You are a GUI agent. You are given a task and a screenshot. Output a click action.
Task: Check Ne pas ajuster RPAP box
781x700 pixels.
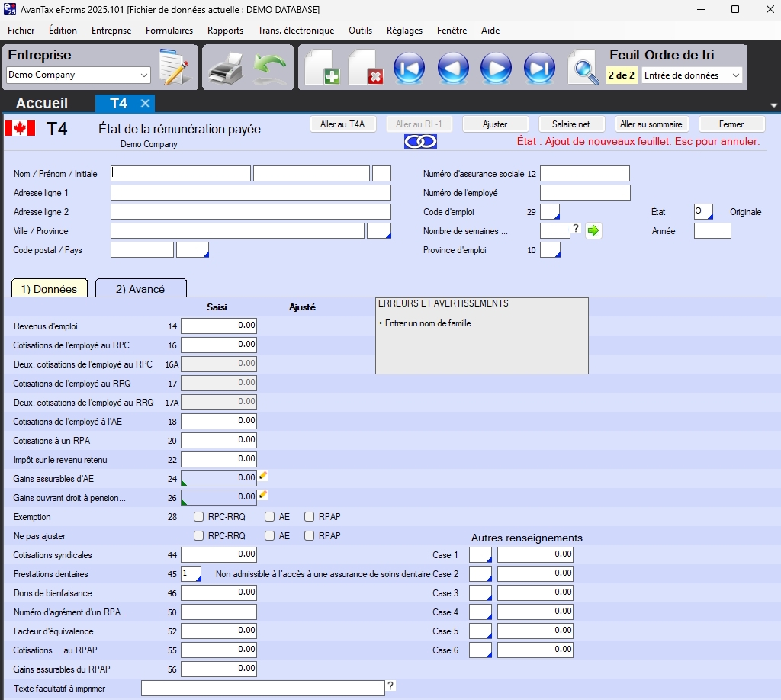click(310, 536)
